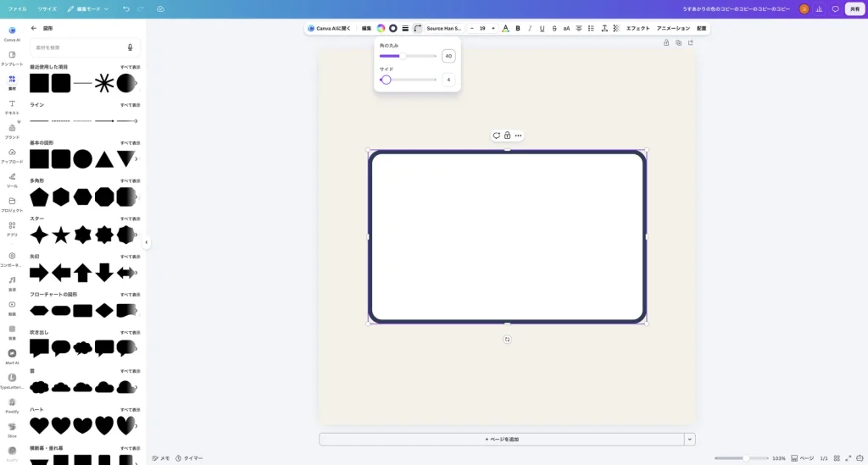Show more 矢印 shapes with arrow
Viewport: 868px width, 465px height.
pos(136,273)
